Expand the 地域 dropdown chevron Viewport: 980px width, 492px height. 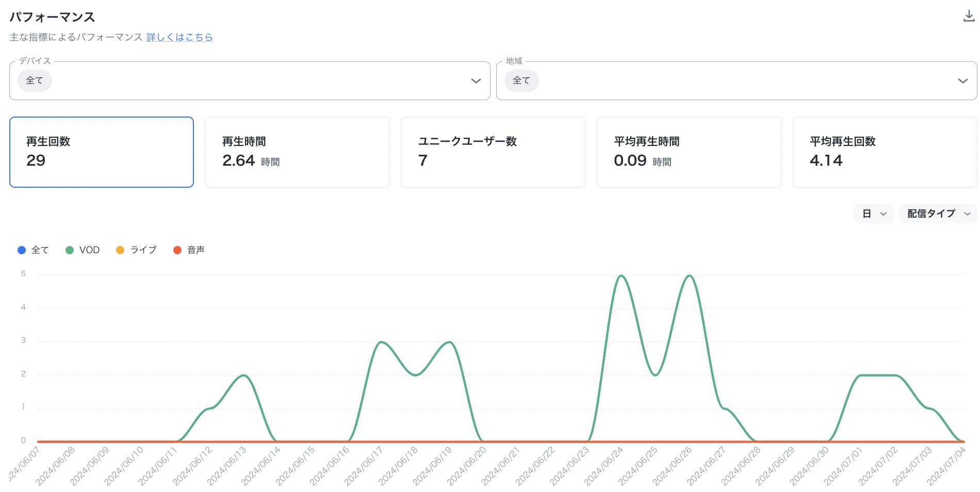[962, 81]
